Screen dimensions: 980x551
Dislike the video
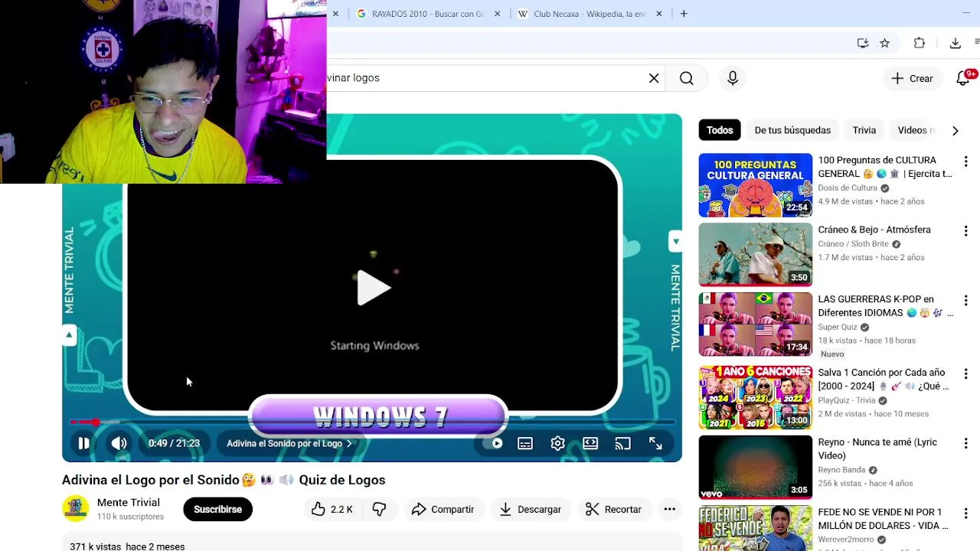(380, 509)
